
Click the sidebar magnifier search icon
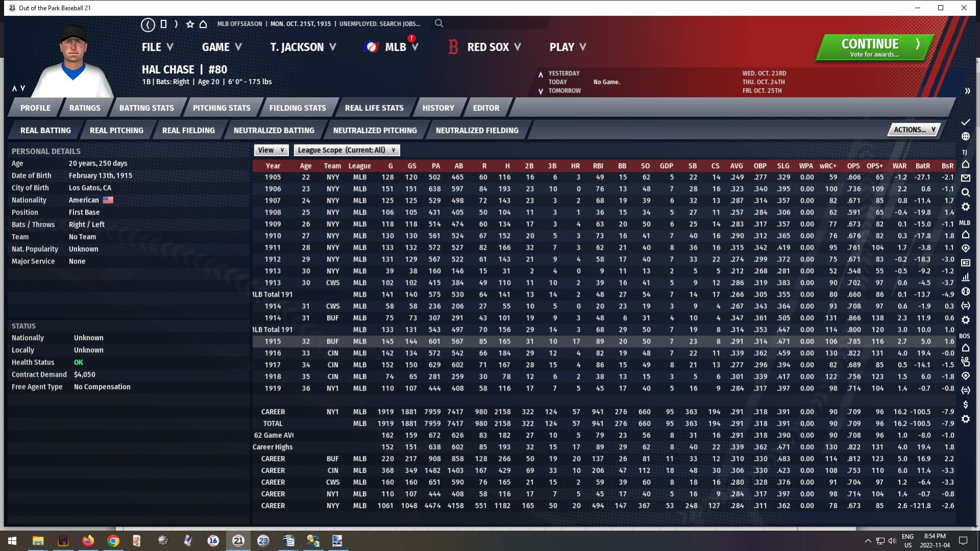(965, 193)
